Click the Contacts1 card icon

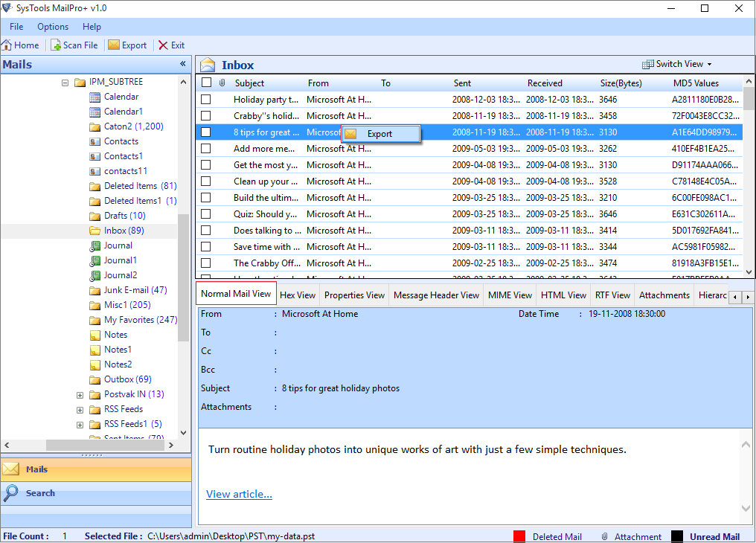[x=95, y=157]
